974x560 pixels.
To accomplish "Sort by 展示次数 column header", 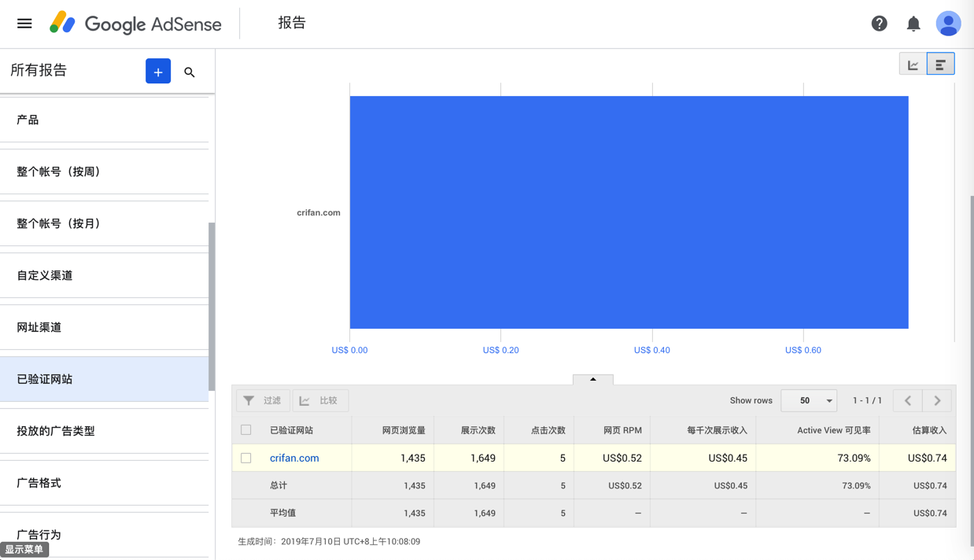I will coord(478,430).
